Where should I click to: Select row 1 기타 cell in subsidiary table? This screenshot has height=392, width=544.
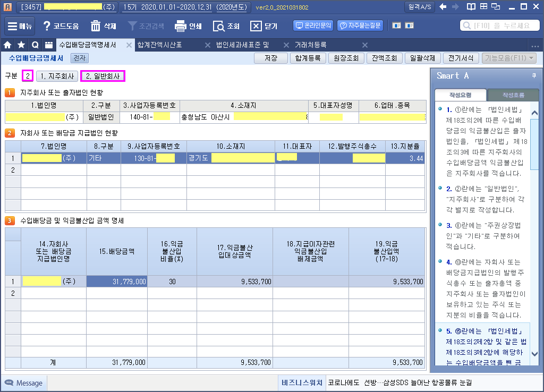click(x=104, y=158)
